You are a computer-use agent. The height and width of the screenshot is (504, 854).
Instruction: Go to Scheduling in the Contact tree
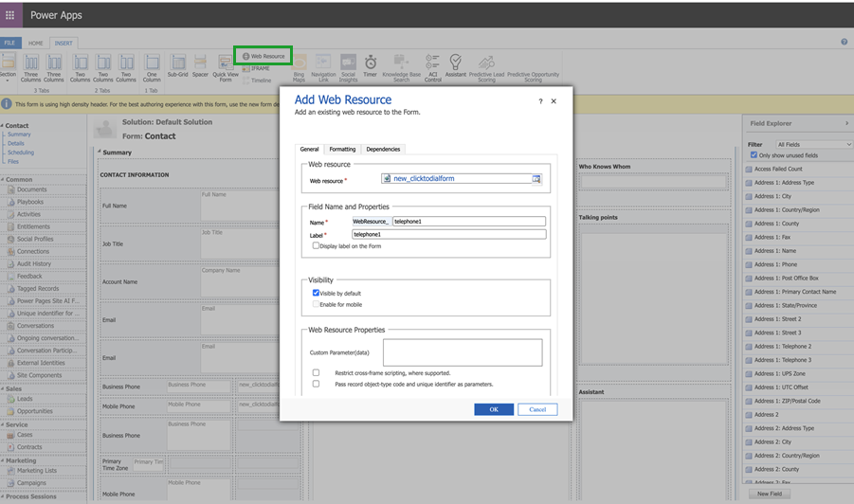tap(21, 153)
